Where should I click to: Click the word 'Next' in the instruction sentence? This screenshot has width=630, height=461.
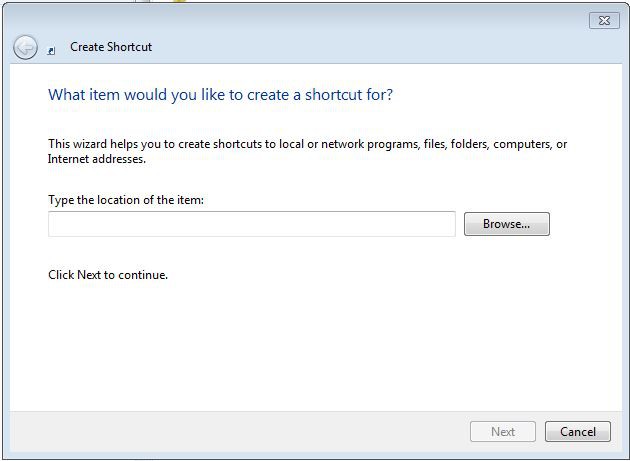pos(90,275)
